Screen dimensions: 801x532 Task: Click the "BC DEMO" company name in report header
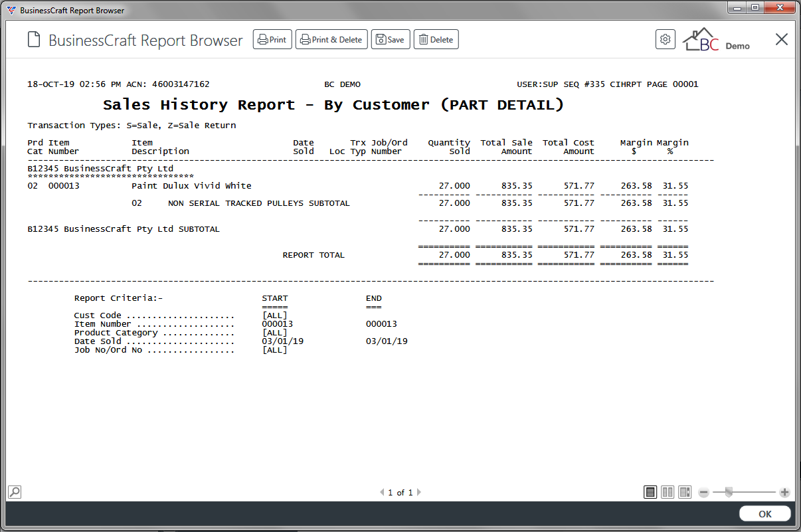[342, 84]
